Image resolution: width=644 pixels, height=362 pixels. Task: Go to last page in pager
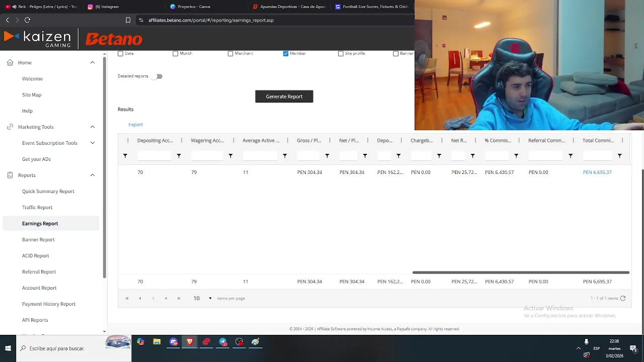pyautogui.click(x=179, y=298)
